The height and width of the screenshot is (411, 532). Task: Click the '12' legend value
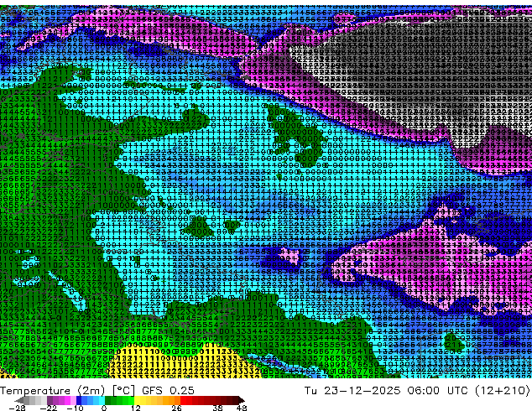tap(136, 408)
